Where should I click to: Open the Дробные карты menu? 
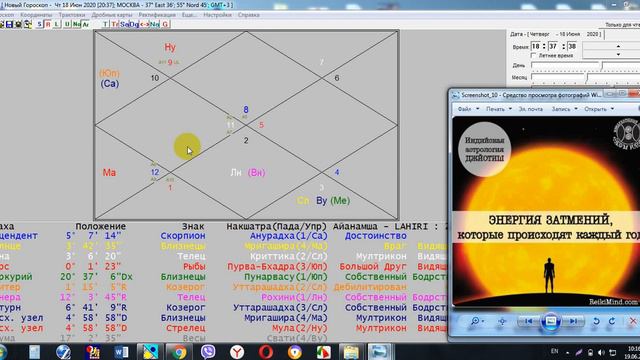(112, 15)
